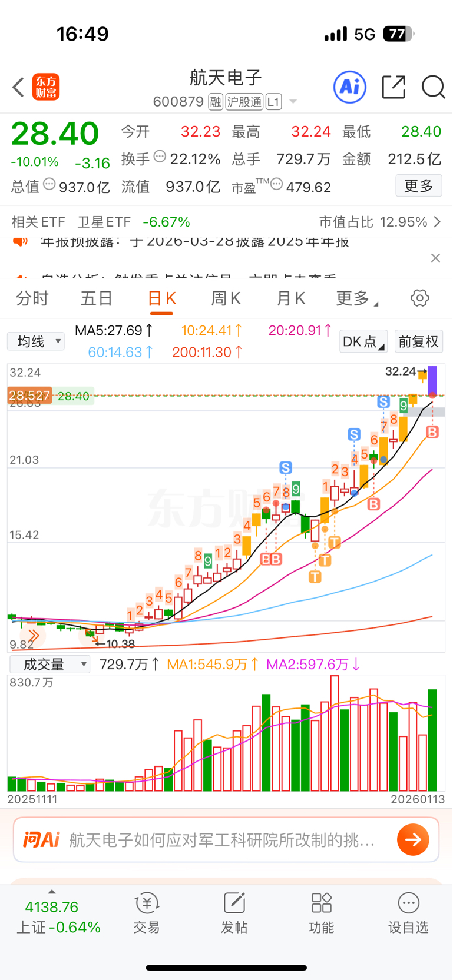Viewport: 453px width, 980px height.
Task: Switch to 周K chart tab
Action: tap(226, 298)
